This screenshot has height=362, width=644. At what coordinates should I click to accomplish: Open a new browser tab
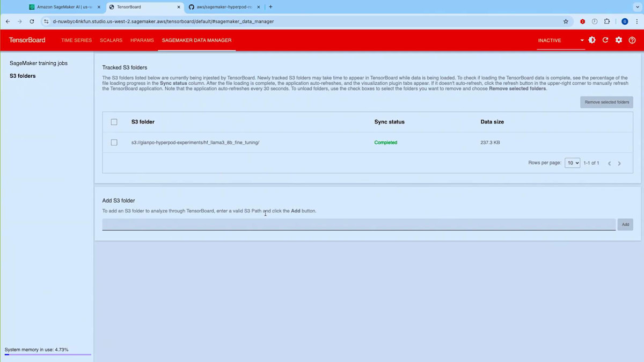coord(270,7)
